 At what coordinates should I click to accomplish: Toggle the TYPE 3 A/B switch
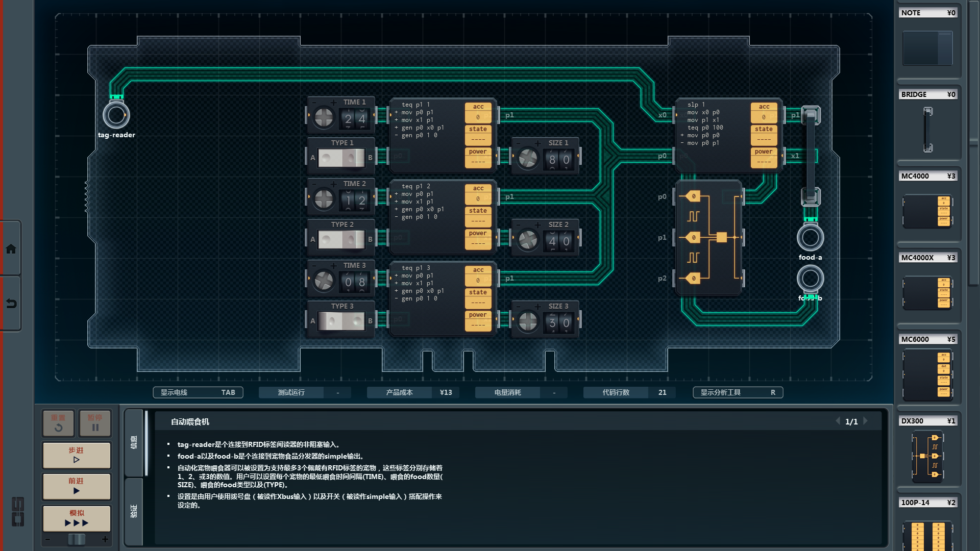pyautogui.click(x=341, y=321)
